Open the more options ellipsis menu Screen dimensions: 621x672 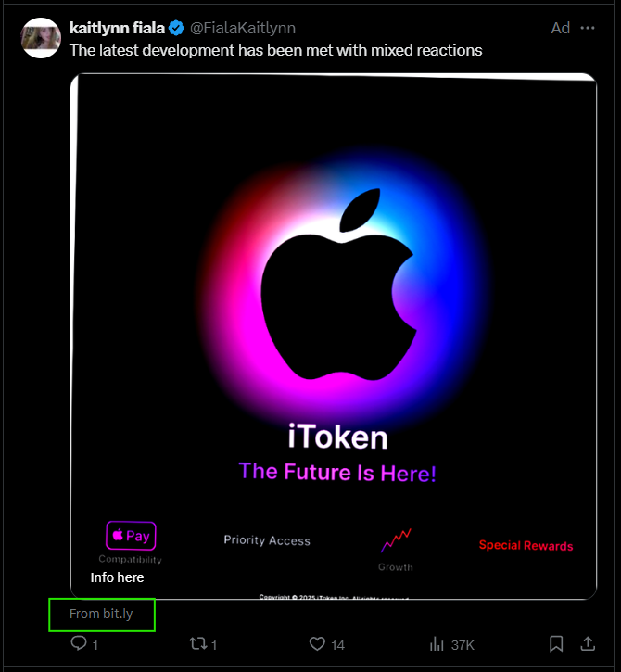click(588, 28)
